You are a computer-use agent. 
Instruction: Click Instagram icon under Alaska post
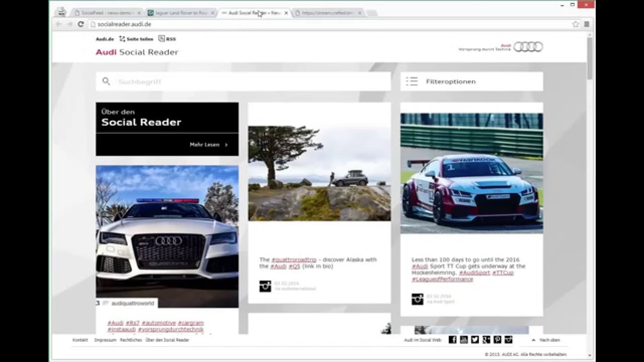pos(265,286)
